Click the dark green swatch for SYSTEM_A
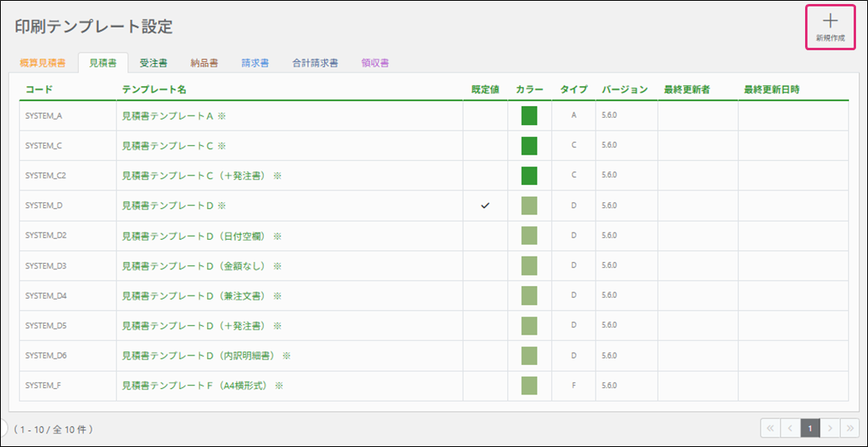The image size is (868, 447). pyautogui.click(x=529, y=116)
